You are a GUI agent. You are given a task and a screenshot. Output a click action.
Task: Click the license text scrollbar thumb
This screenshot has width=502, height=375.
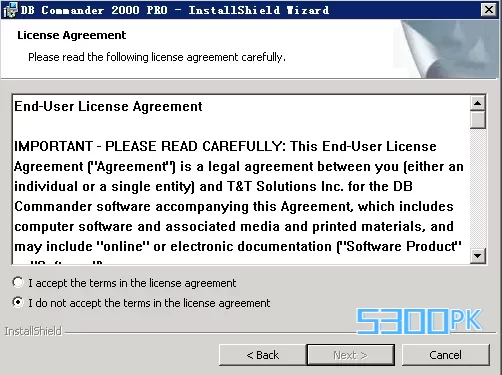[478, 120]
